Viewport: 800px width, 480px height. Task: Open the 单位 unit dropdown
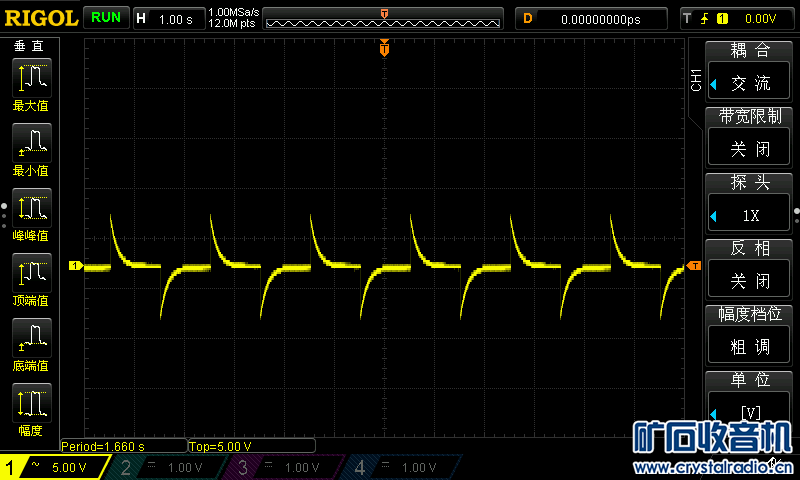click(750, 399)
